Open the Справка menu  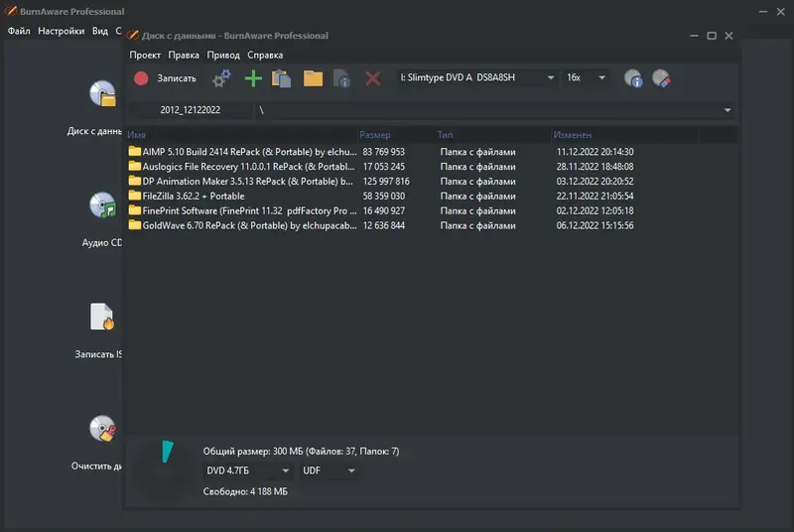point(265,56)
